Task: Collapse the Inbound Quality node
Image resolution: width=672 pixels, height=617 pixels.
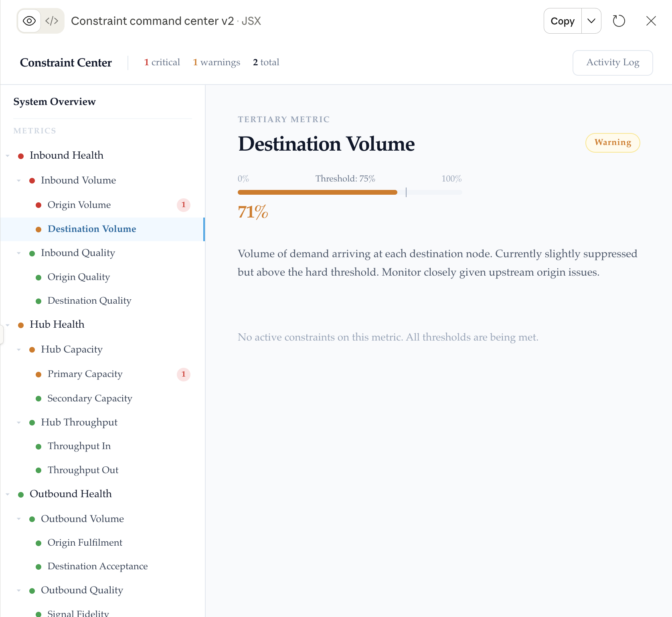Action: point(19,253)
